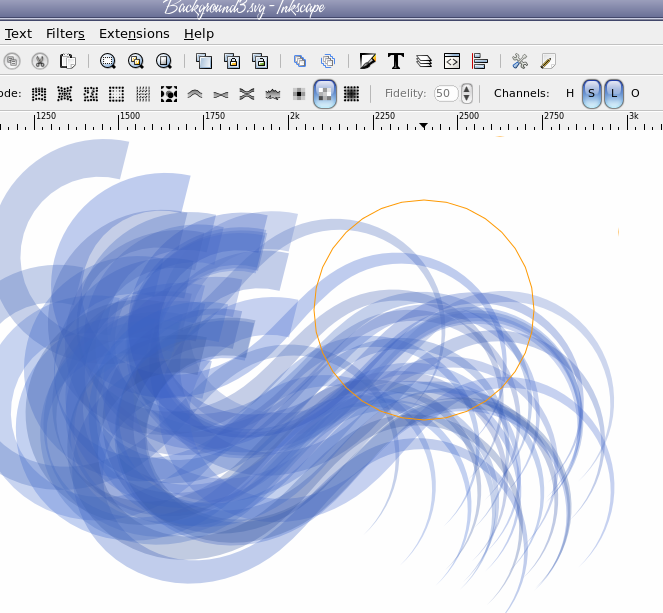Select tweak Move in/out mode
Viewport: 663px width, 613px height.
[x=65, y=93]
